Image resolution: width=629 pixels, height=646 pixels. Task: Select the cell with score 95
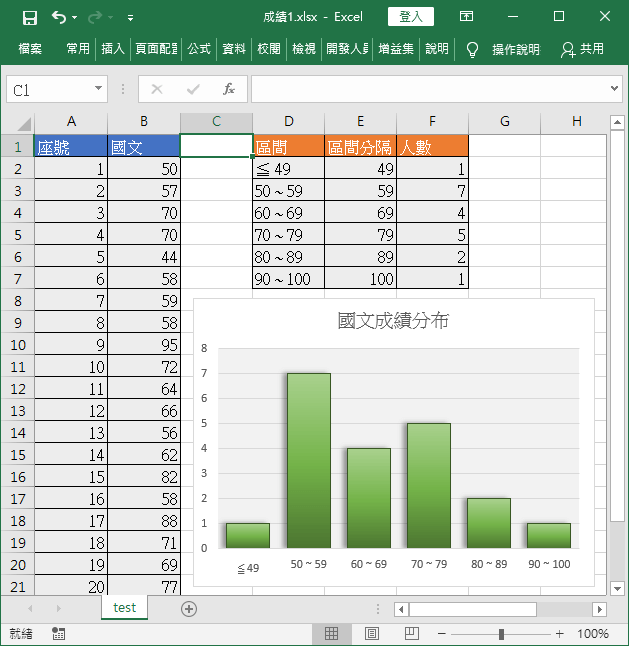(144, 345)
